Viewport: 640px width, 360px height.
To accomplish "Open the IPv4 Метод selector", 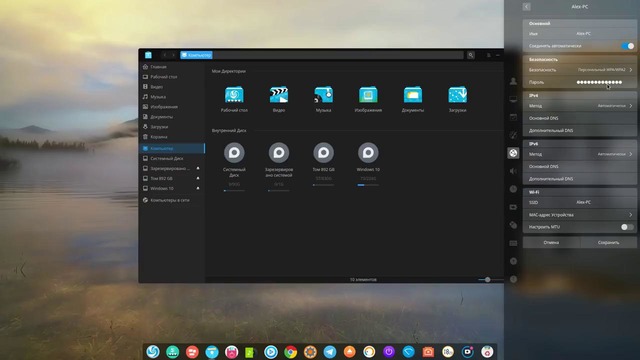I will 580,106.
